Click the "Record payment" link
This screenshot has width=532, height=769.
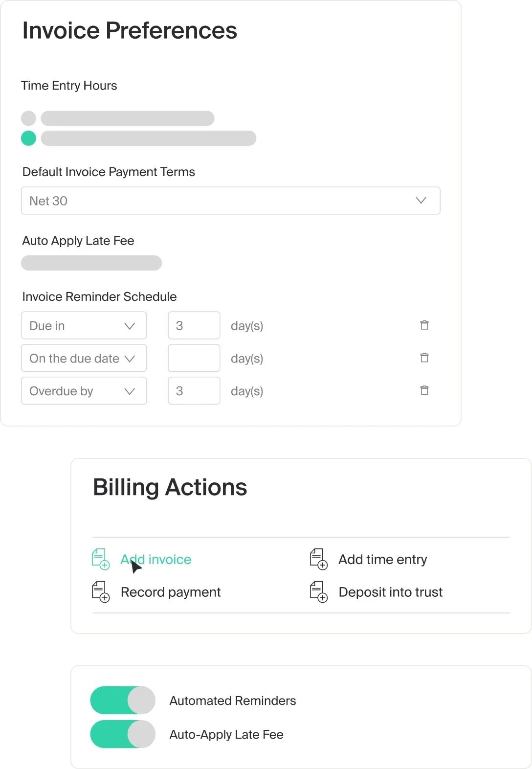click(170, 592)
